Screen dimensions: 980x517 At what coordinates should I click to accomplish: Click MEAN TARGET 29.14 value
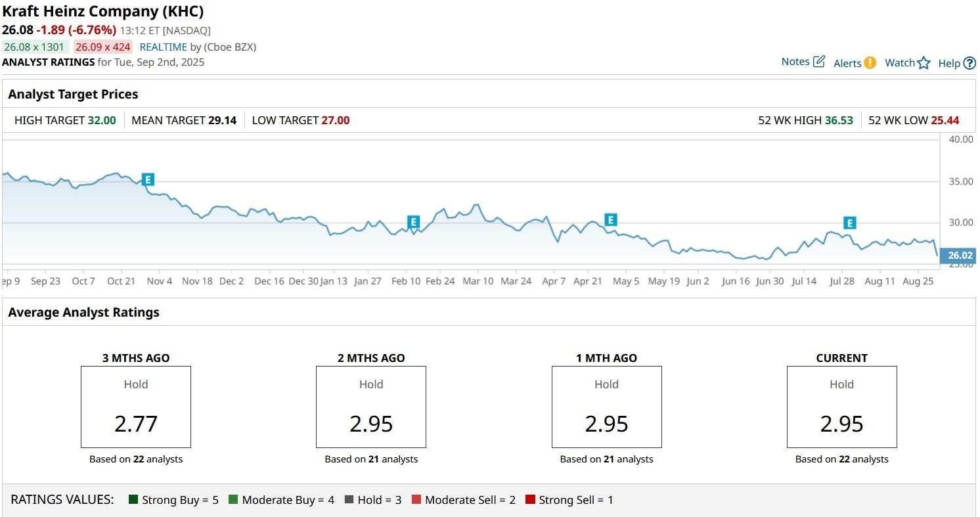pyautogui.click(x=222, y=121)
